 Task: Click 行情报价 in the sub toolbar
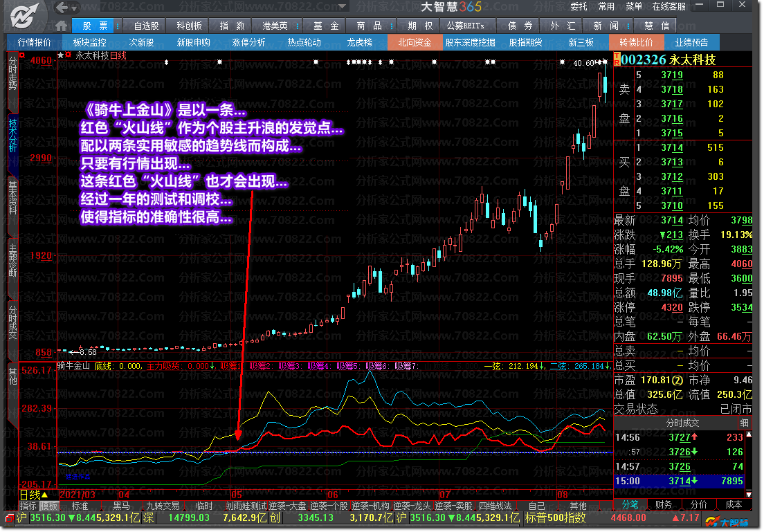[34, 42]
